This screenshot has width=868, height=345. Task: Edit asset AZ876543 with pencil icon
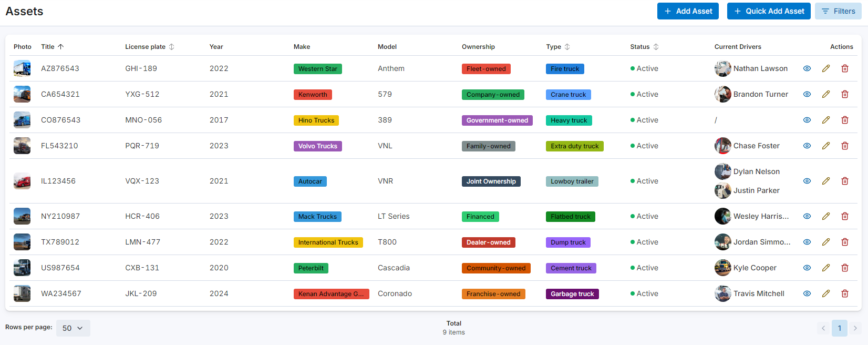826,68
